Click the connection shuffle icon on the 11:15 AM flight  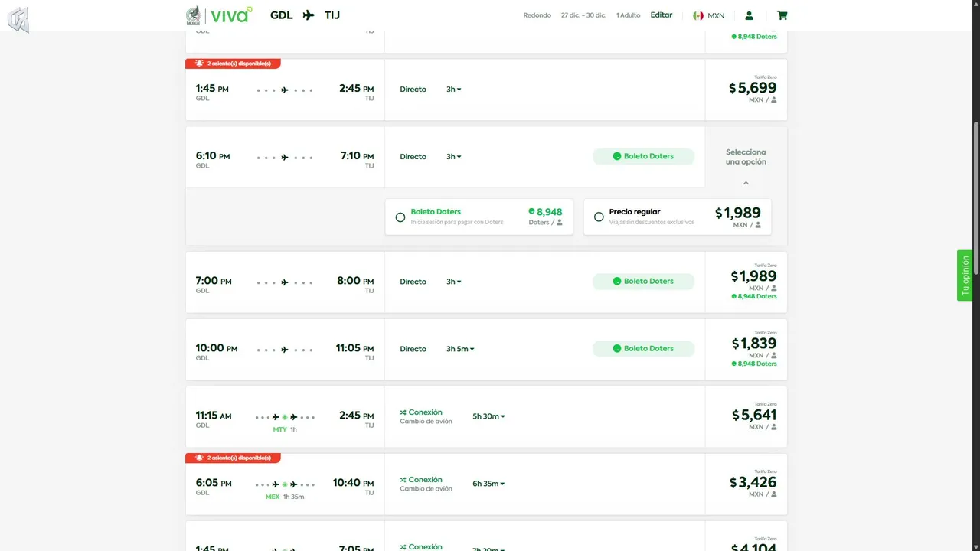point(403,412)
